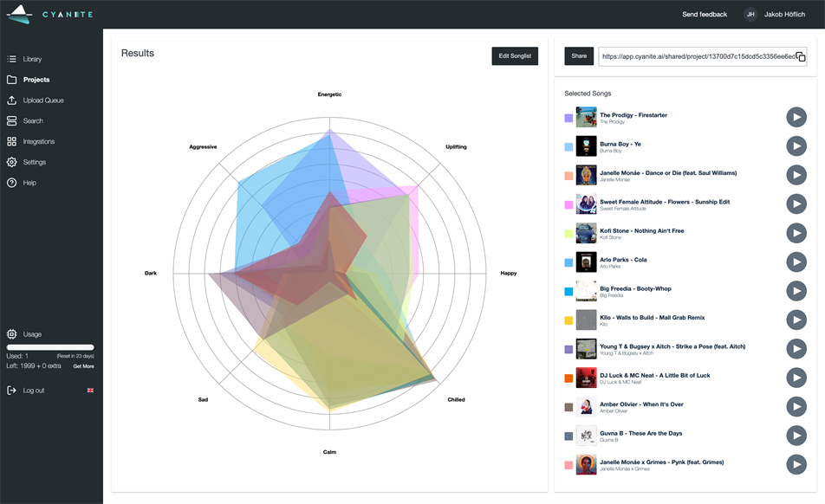Viewport: 825px width, 504px height.
Task: Click the Sad axis label
Action: 203,399
